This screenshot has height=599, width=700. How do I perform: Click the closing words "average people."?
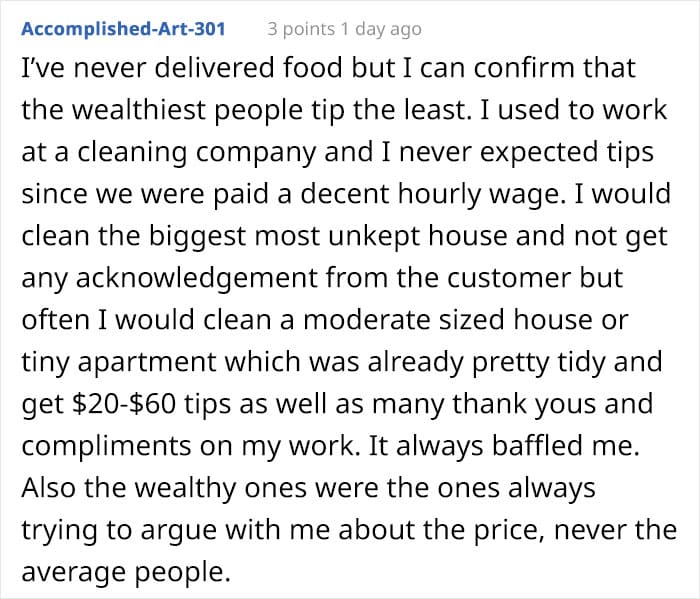pos(126,572)
